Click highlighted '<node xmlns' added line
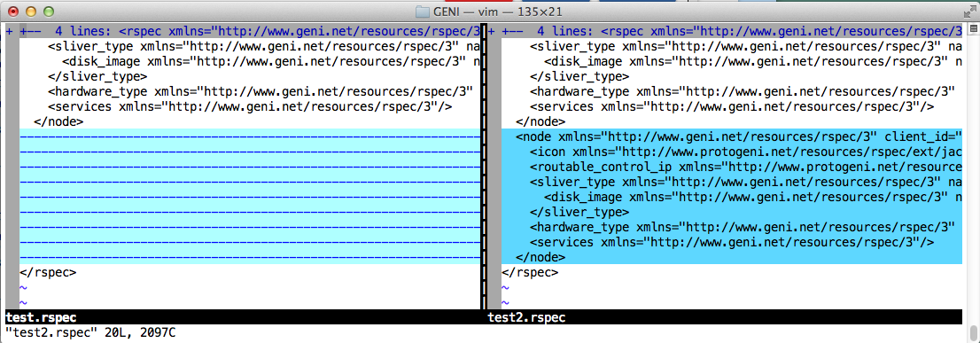This screenshot has height=343, width=980. pos(739,136)
